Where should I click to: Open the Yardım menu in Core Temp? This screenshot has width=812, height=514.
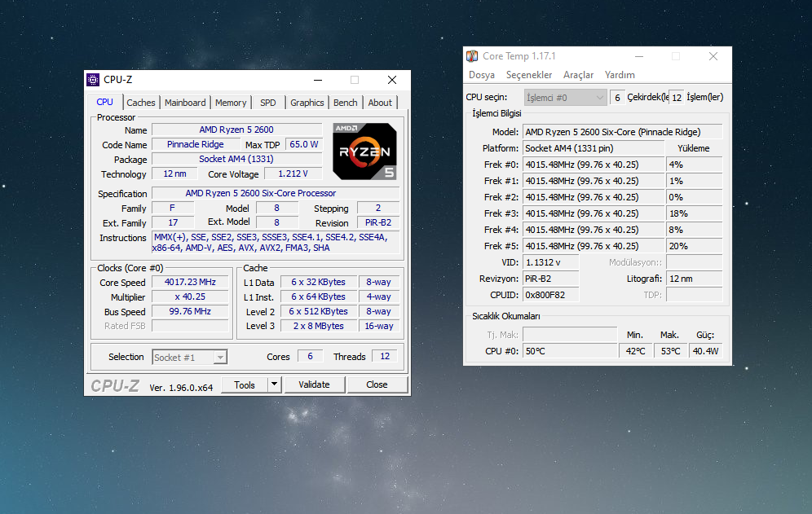click(620, 75)
